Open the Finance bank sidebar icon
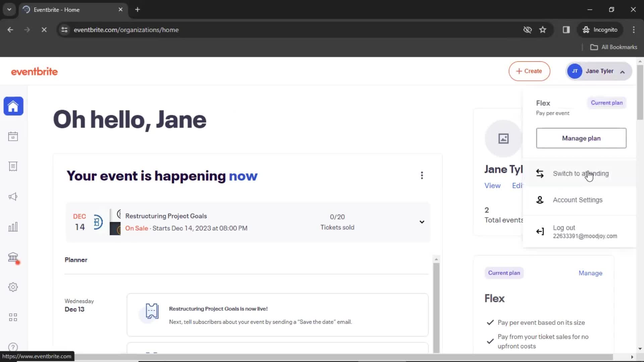The height and width of the screenshot is (362, 644). tap(13, 257)
